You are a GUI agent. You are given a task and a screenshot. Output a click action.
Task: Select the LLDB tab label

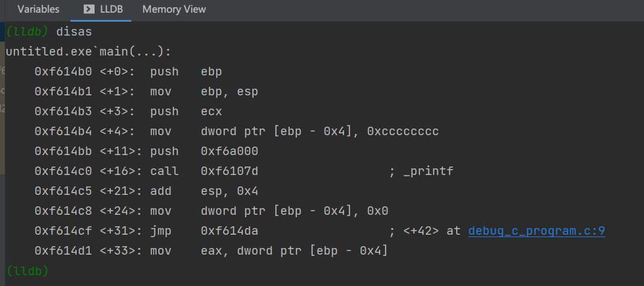pyautogui.click(x=113, y=9)
